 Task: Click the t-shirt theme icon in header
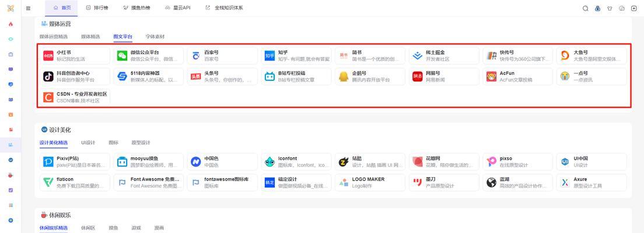[610, 8]
